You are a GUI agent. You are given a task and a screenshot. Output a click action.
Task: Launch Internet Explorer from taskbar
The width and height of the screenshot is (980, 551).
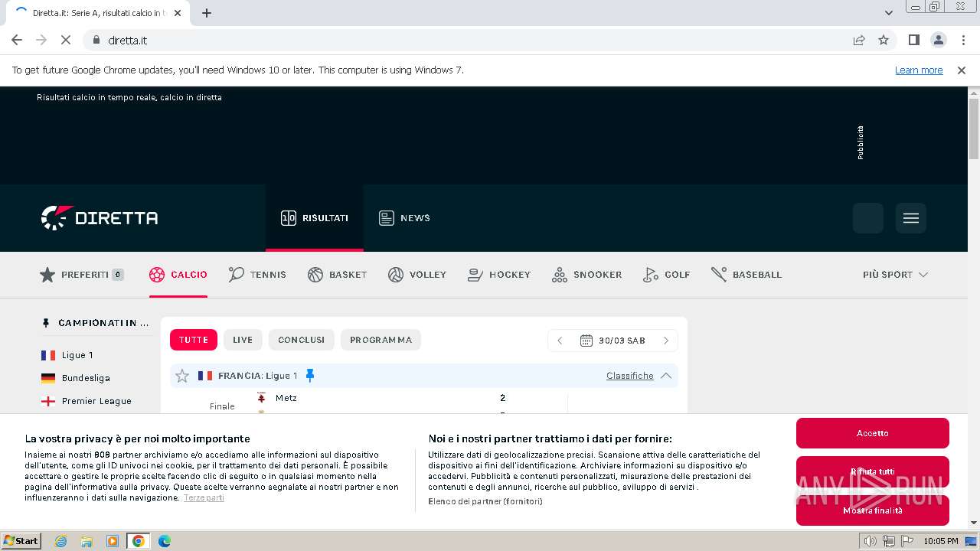tap(61, 541)
